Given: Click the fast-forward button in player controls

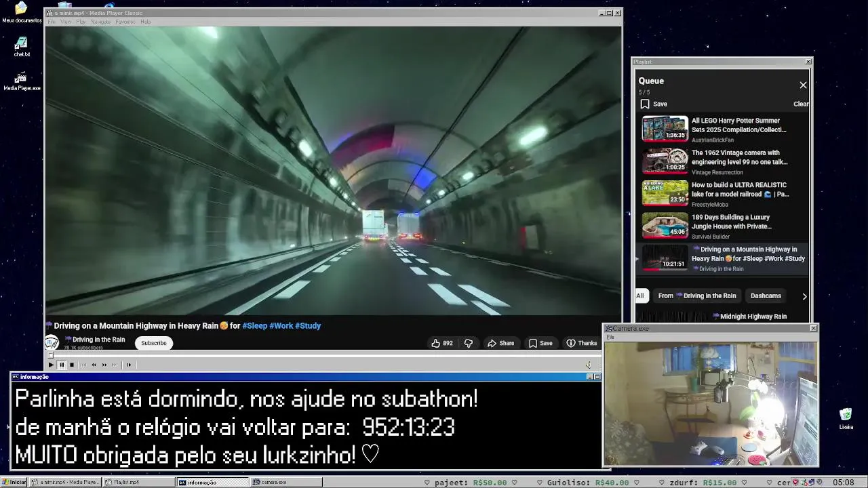Looking at the screenshot, I should (104, 365).
